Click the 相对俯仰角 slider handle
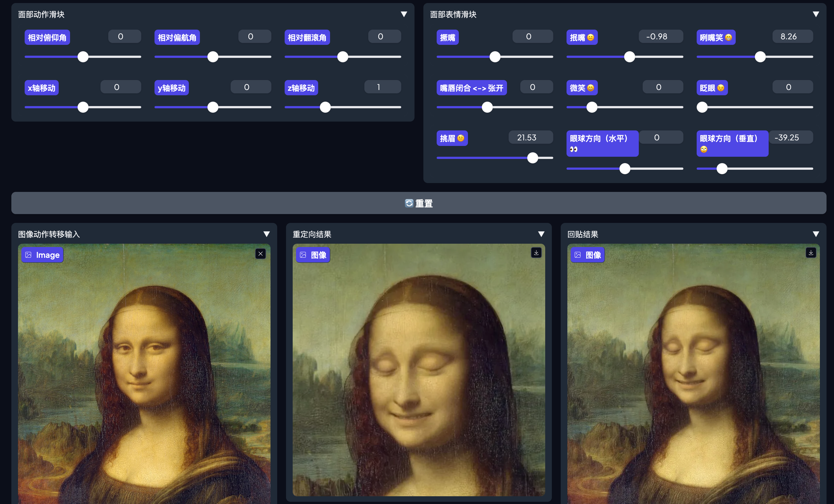This screenshot has width=834, height=504. point(83,56)
